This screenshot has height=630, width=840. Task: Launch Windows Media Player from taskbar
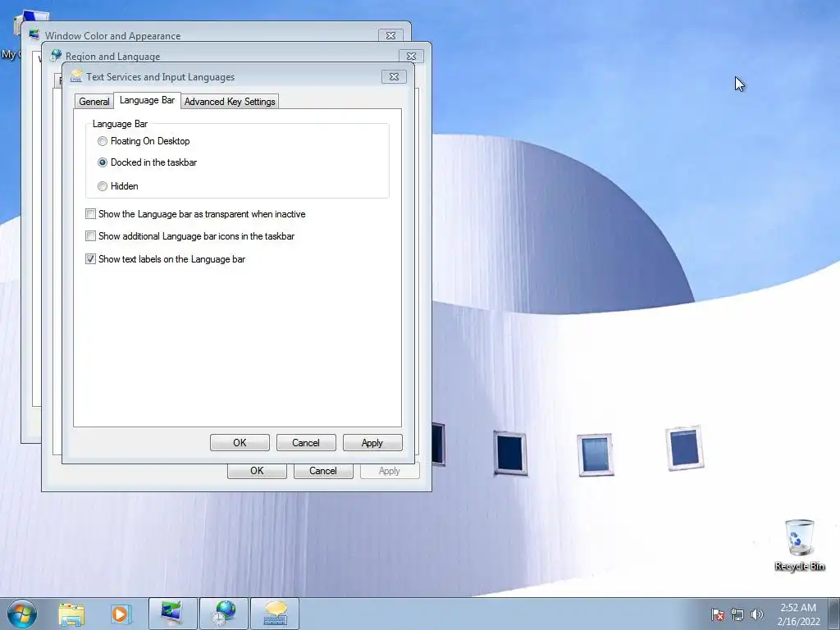[x=121, y=614]
